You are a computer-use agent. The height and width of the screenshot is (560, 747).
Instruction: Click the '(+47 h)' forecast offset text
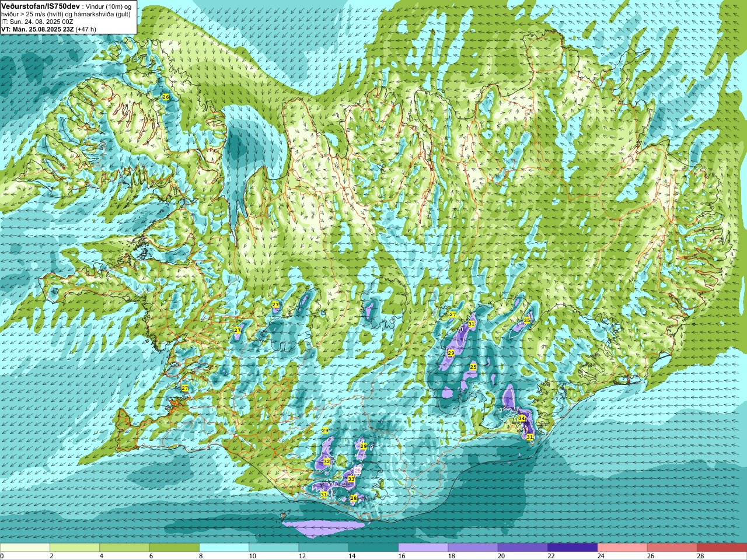(x=86, y=29)
